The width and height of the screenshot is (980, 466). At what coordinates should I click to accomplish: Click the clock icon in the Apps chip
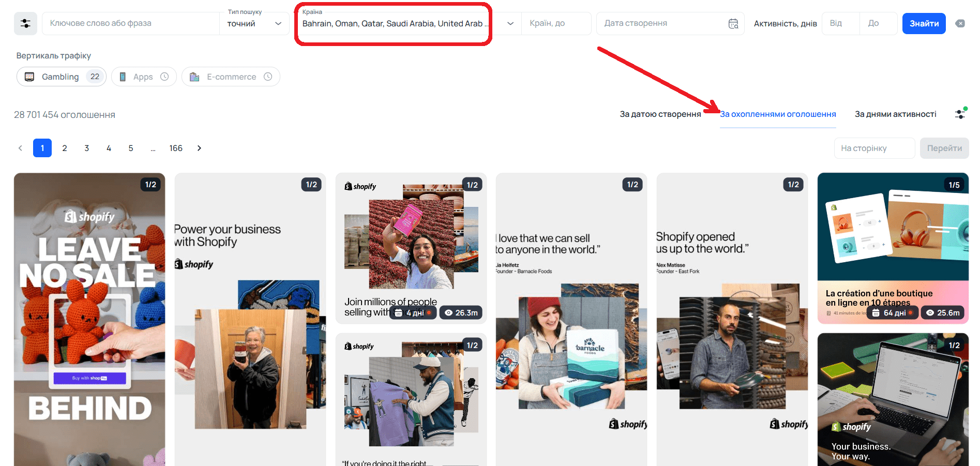pyautogui.click(x=164, y=77)
